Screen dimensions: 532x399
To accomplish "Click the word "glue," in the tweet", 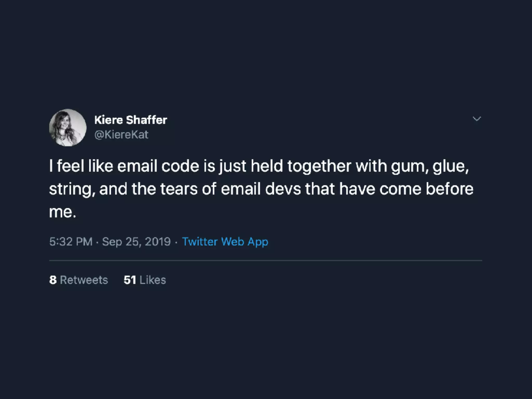I will point(451,167).
